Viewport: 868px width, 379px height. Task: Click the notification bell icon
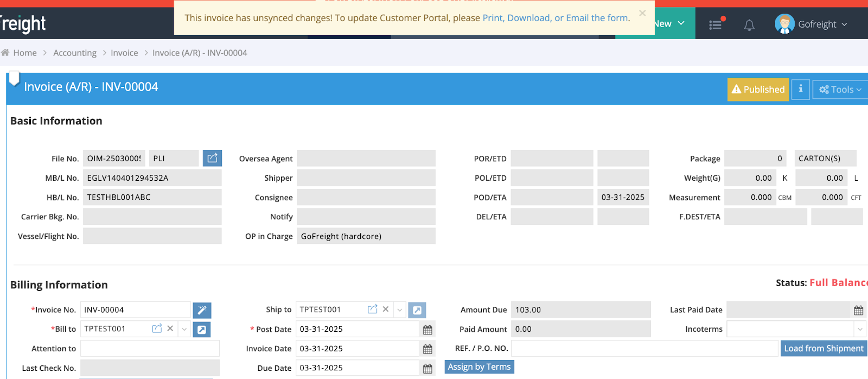pos(749,25)
